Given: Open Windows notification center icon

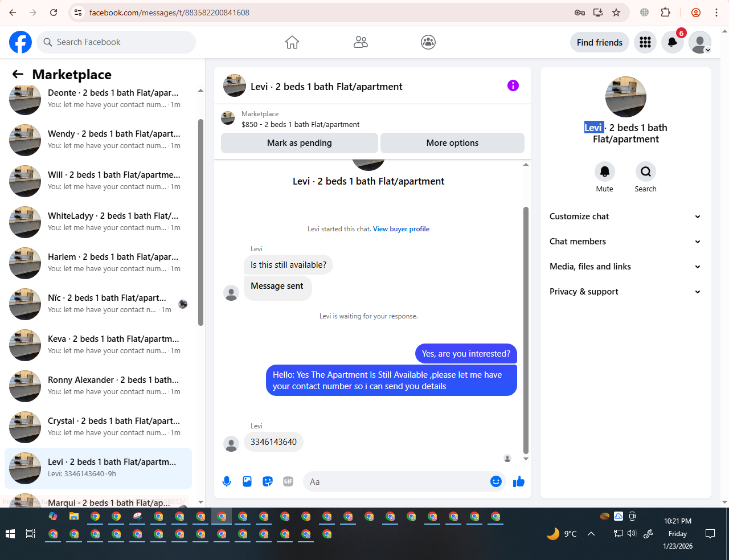Looking at the screenshot, I should 710,534.
